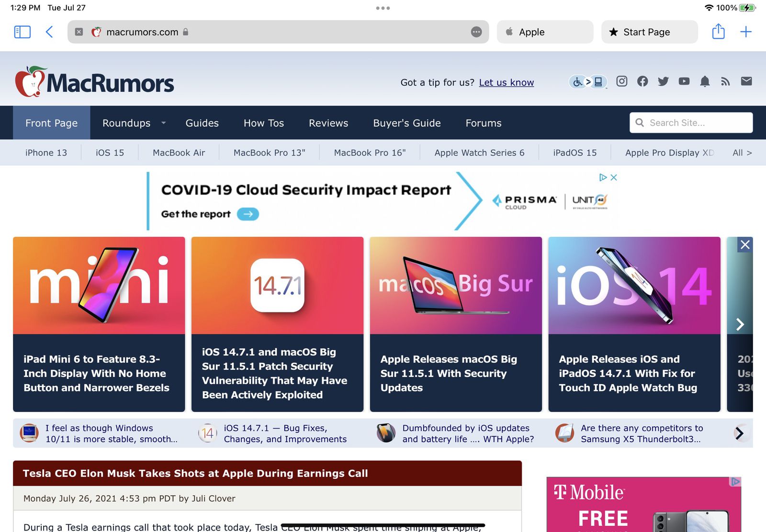Screen dimensions: 766x532
Task: Click the email envelope icon
Action: (x=746, y=81)
